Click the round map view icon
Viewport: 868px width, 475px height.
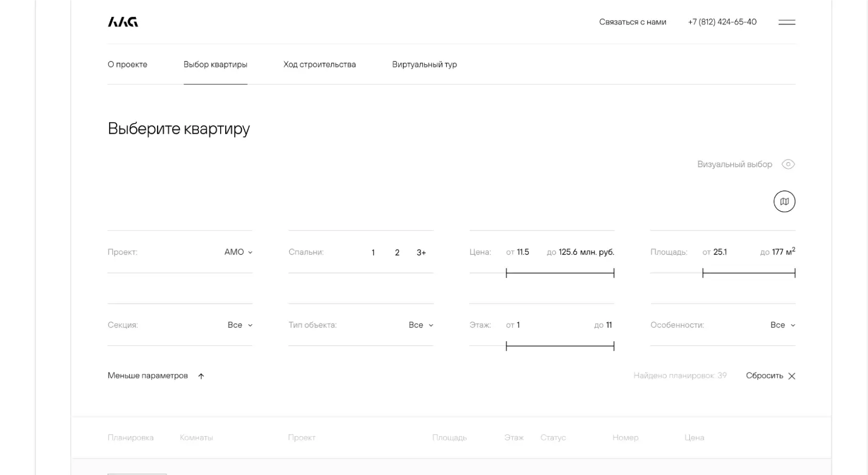tap(784, 201)
